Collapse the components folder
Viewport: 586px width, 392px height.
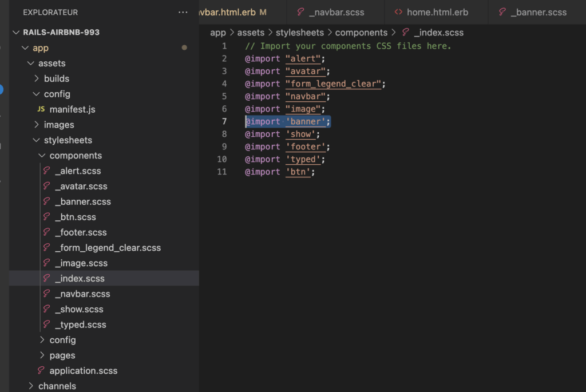pos(42,155)
